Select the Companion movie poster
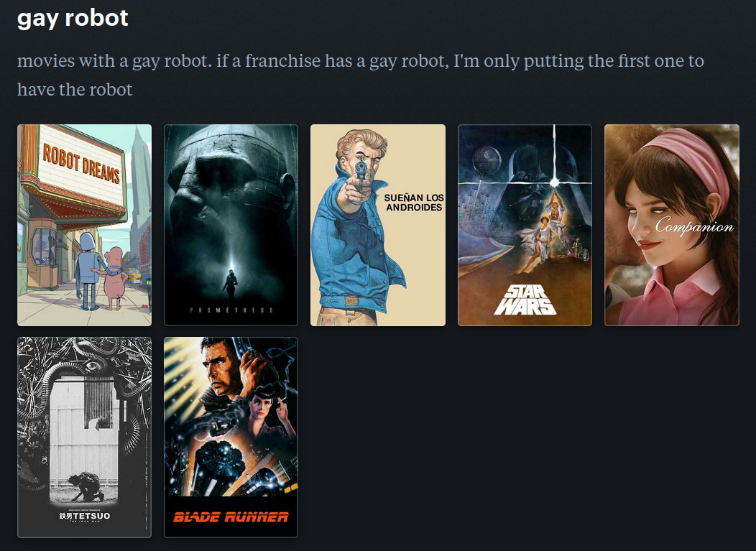 (x=672, y=225)
